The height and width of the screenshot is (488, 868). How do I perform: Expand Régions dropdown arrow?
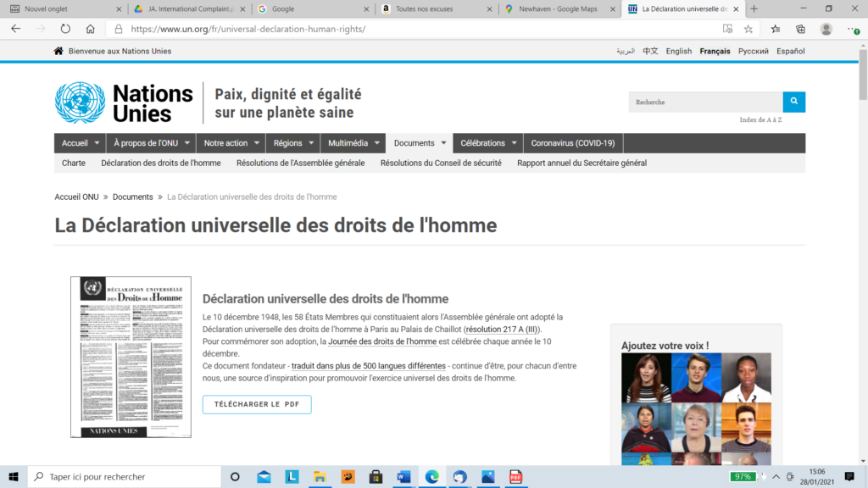[311, 142]
